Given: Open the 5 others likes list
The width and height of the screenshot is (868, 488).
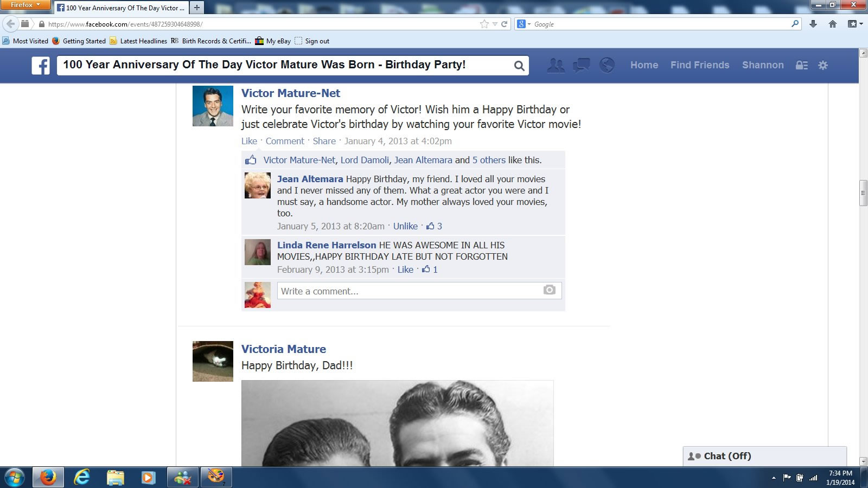Looking at the screenshot, I should (489, 160).
